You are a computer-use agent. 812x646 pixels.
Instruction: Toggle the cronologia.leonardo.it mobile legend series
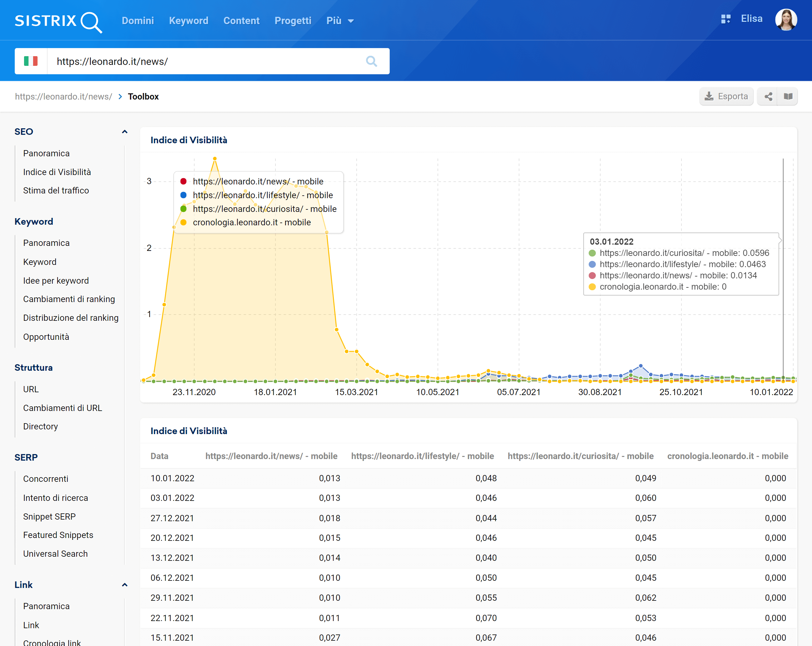(x=245, y=223)
